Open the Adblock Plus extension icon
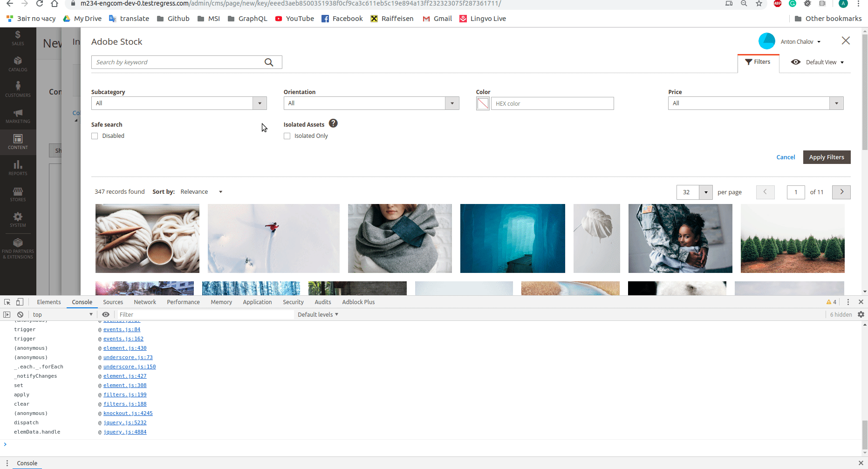The height and width of the screenshot is (469, 868). 778,4
